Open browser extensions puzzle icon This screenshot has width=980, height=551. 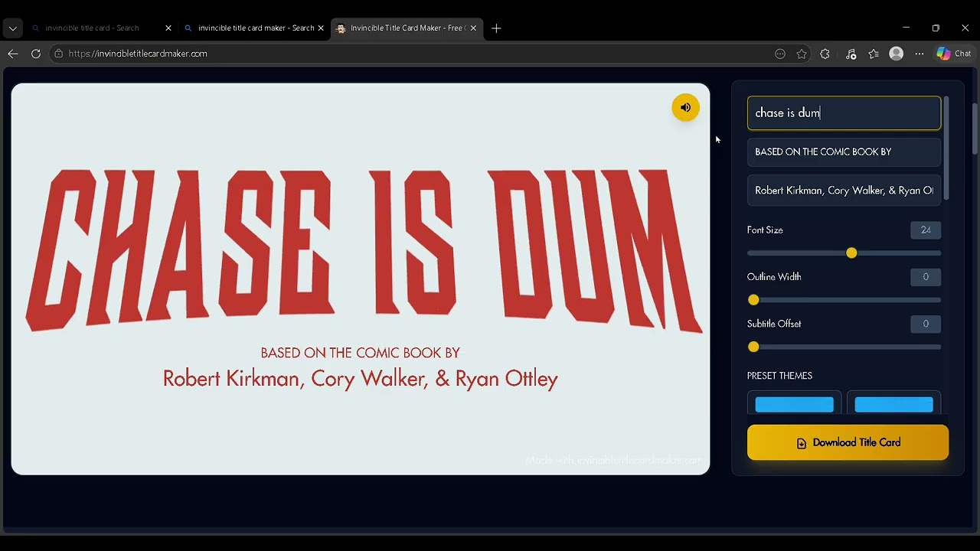[x=825, y=54]
